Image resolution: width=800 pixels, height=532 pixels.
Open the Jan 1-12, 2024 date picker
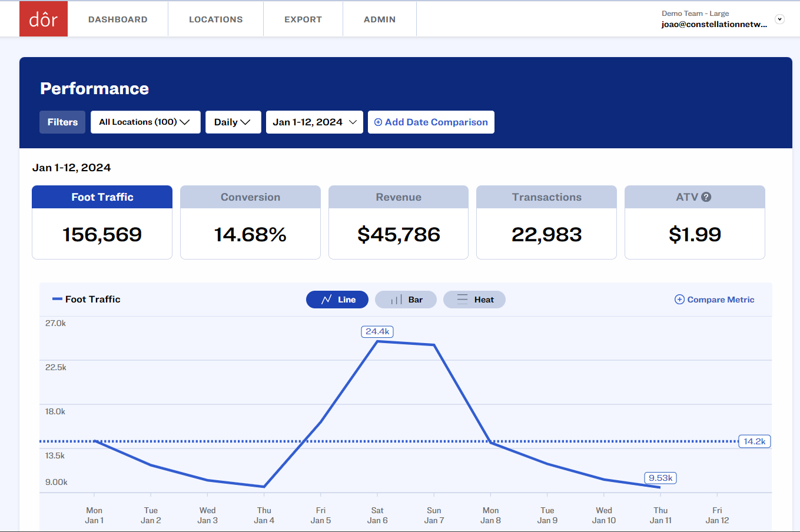(314, 122)
